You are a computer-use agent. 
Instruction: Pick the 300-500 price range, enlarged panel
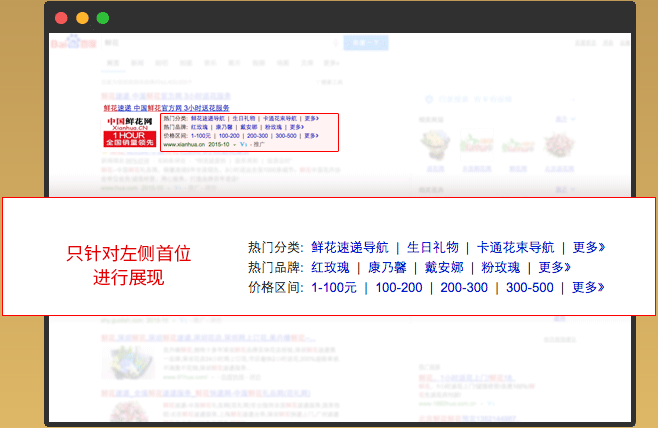point(529,287)
